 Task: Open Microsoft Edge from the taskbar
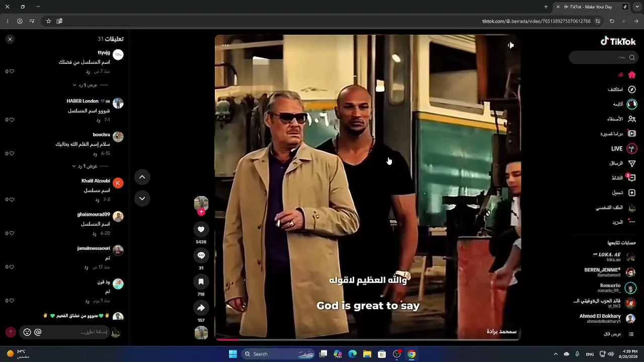pyautogui.click(x=353, y=354)
